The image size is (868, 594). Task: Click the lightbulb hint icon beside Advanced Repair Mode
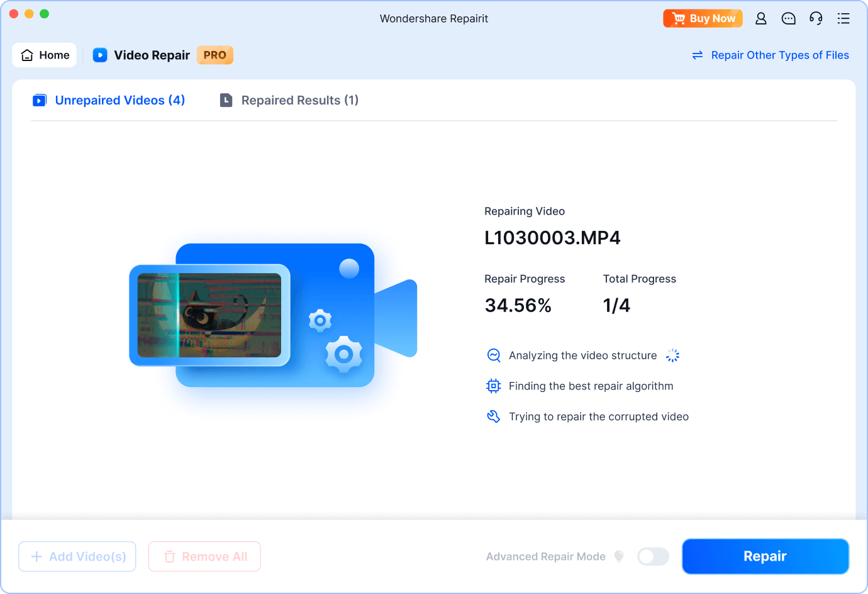pos(619,556)
